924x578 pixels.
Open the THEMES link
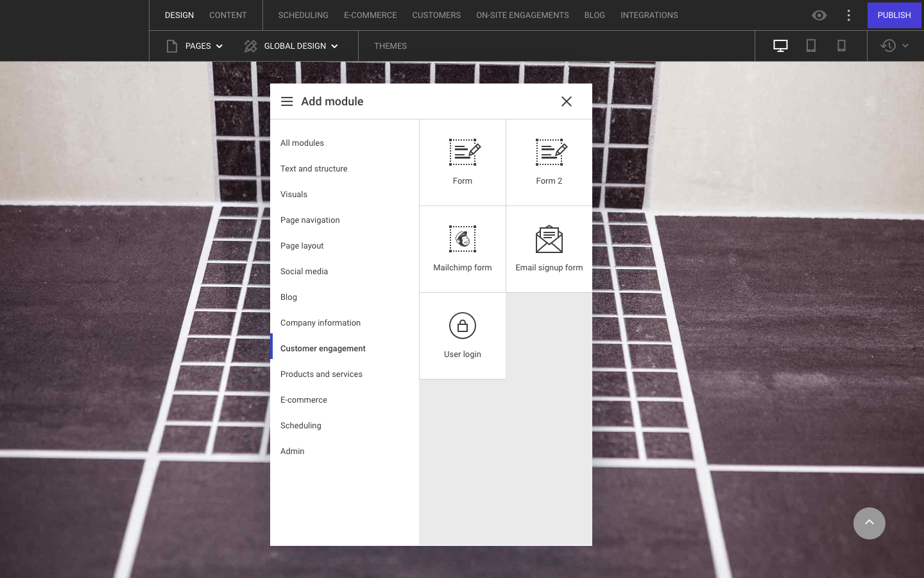(x=390, y=46)
